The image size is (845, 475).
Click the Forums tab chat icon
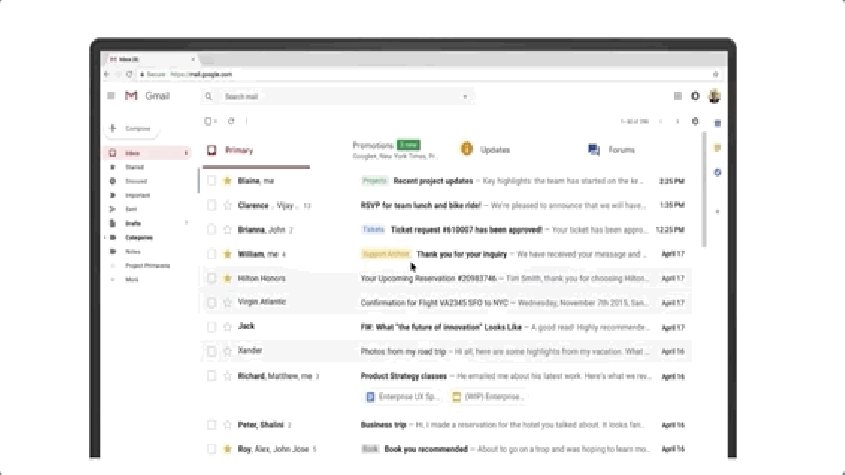[x=594, y=149]
